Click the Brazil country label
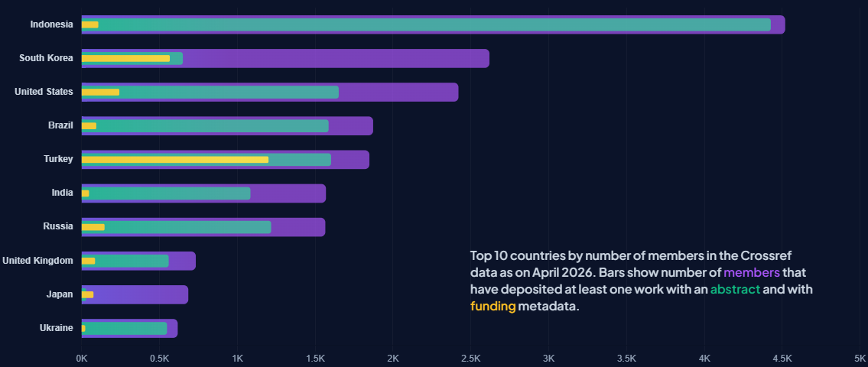The height and width of the screenshot is (367, 868). click(60, 125)
